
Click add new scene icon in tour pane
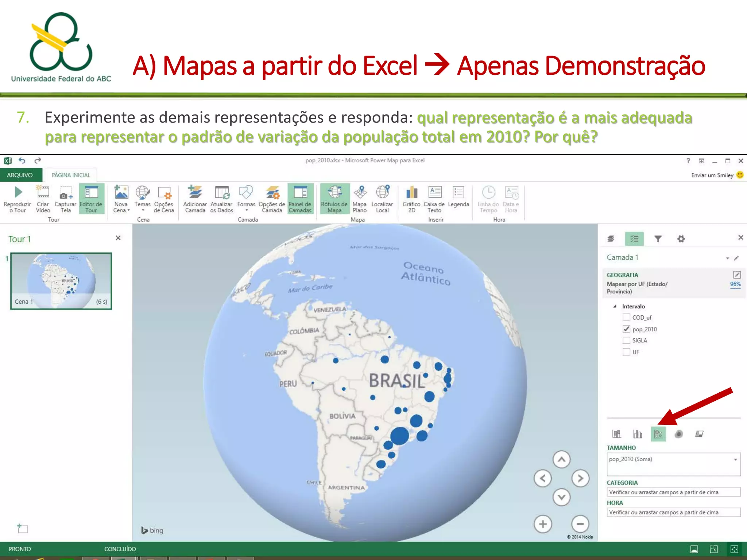22,528
